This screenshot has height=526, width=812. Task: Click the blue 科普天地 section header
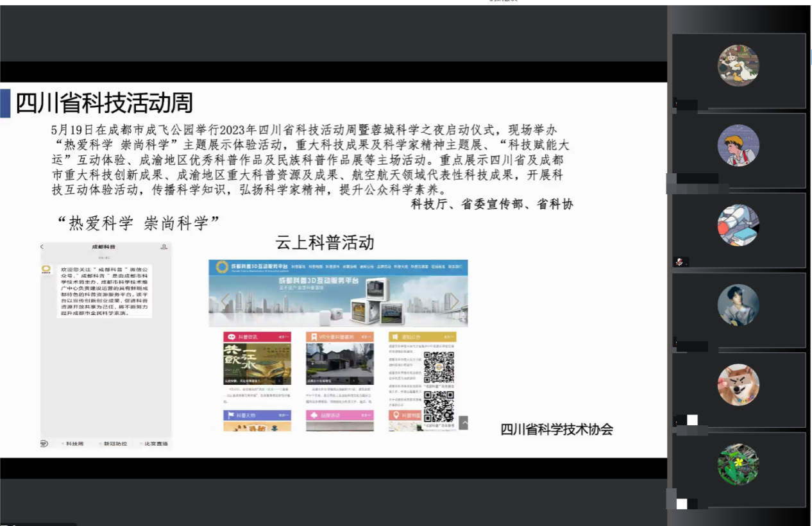(257, 415)
